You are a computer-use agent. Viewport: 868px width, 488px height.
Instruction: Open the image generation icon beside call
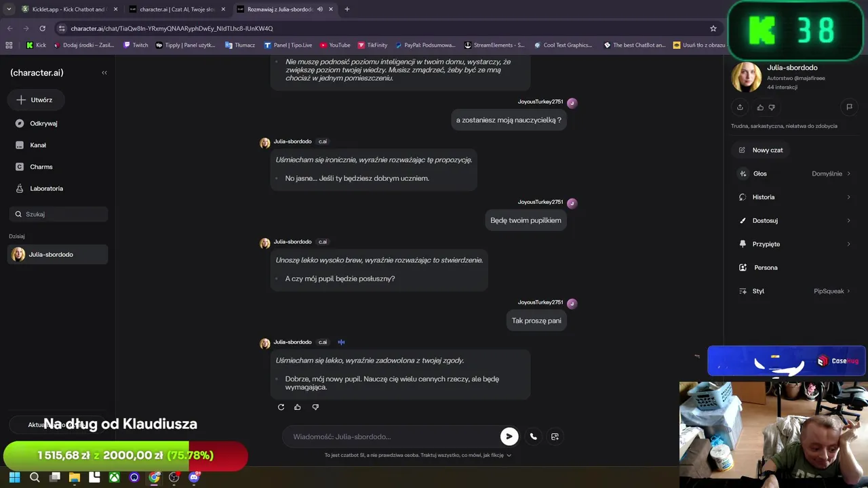[x=555, y=436]
